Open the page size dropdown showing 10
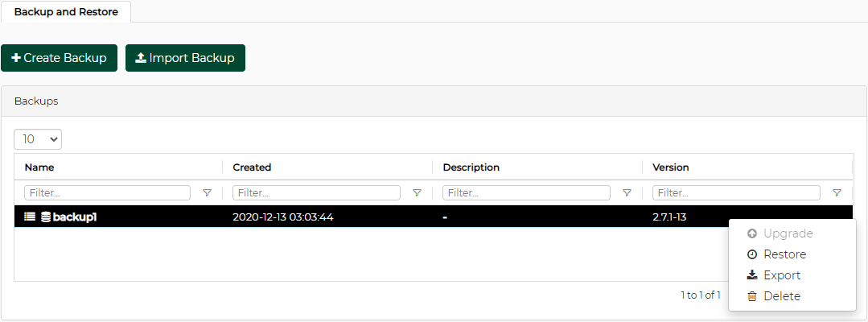 tap(38, 139)
